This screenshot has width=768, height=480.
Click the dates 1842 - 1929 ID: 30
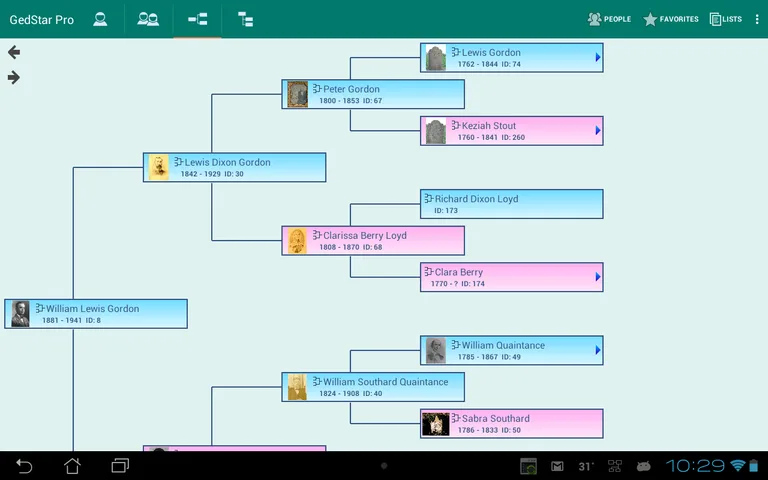[x=212, y=174]
